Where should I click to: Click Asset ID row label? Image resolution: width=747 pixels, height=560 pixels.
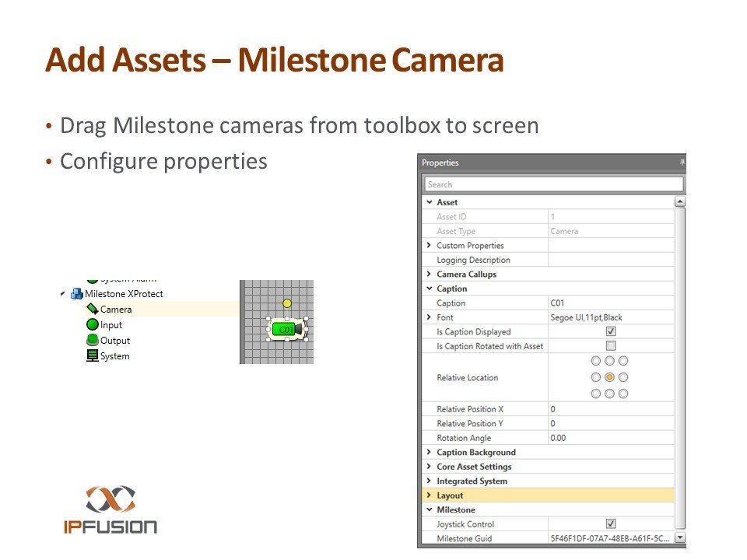pos(451,217)
